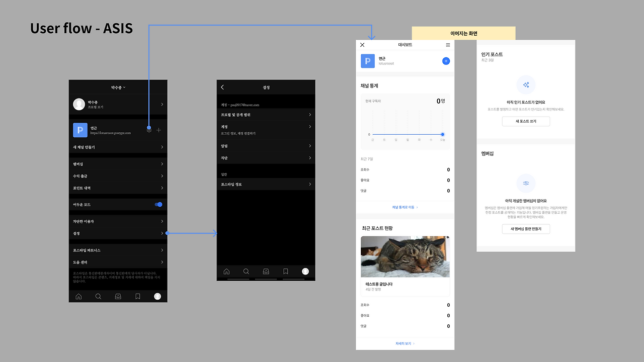This screenshot has height=362, width=644.
Task: Tap the chevron beside 도움 센터
Action: pyautogui.click(x=162, y=262)
